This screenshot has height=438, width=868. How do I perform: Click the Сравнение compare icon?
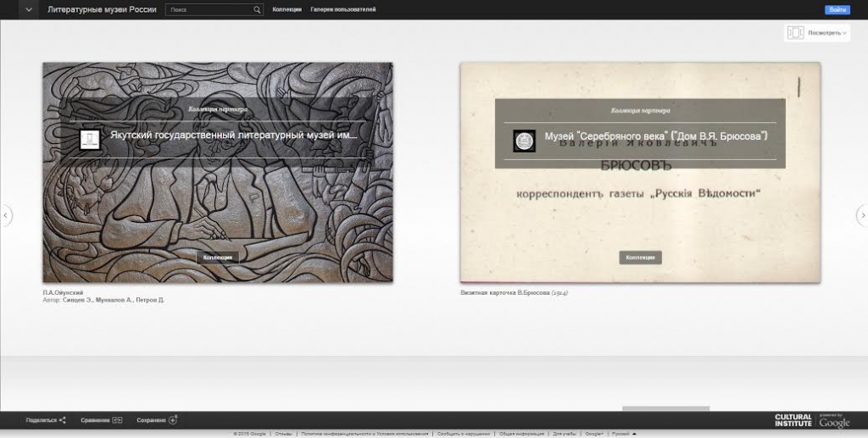tap(117, 420)
